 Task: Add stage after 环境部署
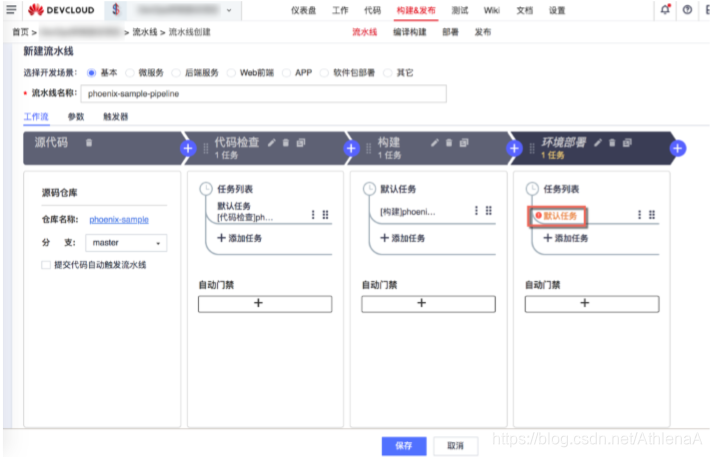pyautogui.click(x=677, y=148)
